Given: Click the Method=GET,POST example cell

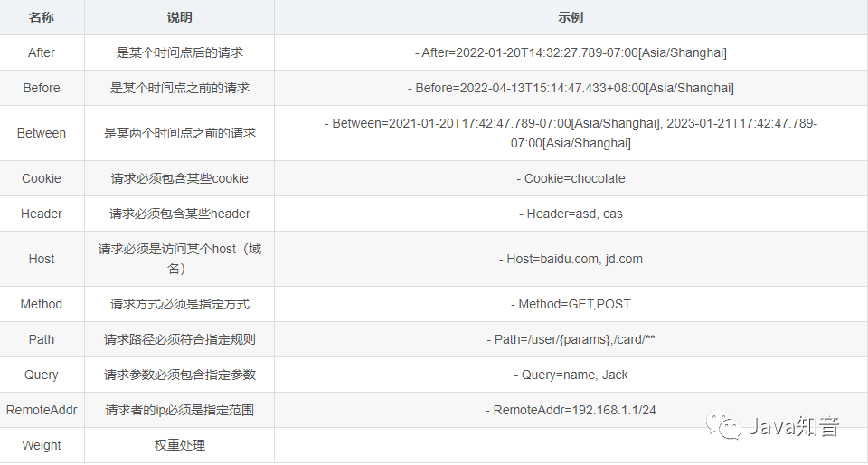Looking at the screenshot, I should [x=571, y=305].
